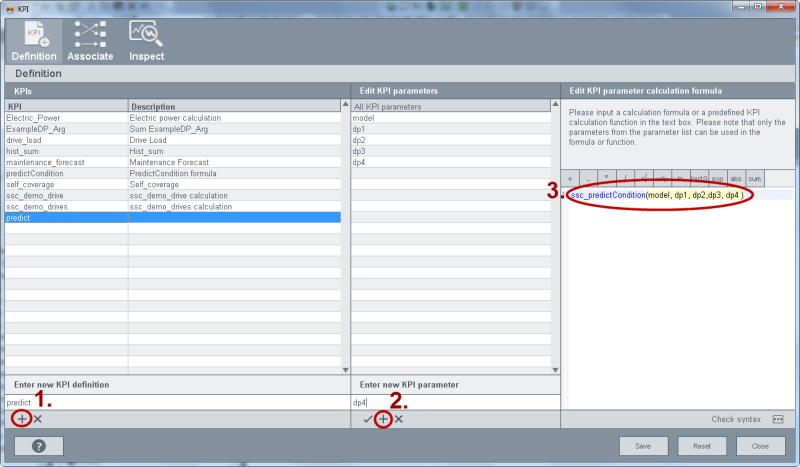The height and width of the screenshot is (467, 800).
Task: Confirm KPI parameter with checkmark icon
Action: (x=367, y=419)
